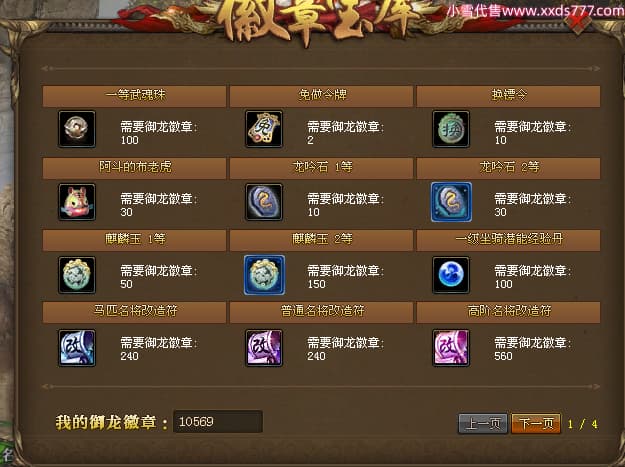This screenshot has width=625, height=467.
Task: Click the 免做令牌 header label
Action: (x=322, y=95)
